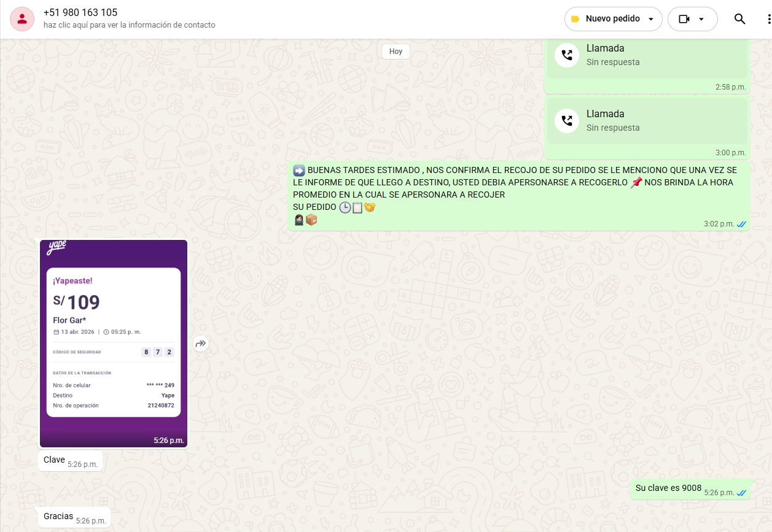Click the contact profile avatar icon

[x=22, y=19]
